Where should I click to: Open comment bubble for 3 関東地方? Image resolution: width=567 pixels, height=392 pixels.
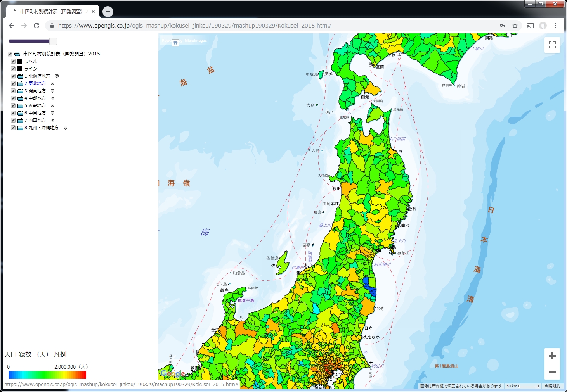pos(52,91)
